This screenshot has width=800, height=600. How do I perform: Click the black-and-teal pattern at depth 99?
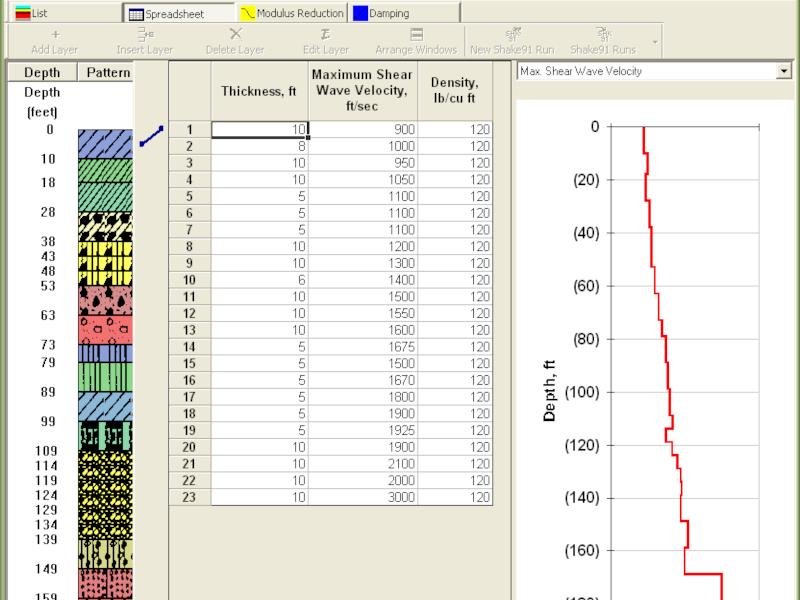click(x=106, y=436)
